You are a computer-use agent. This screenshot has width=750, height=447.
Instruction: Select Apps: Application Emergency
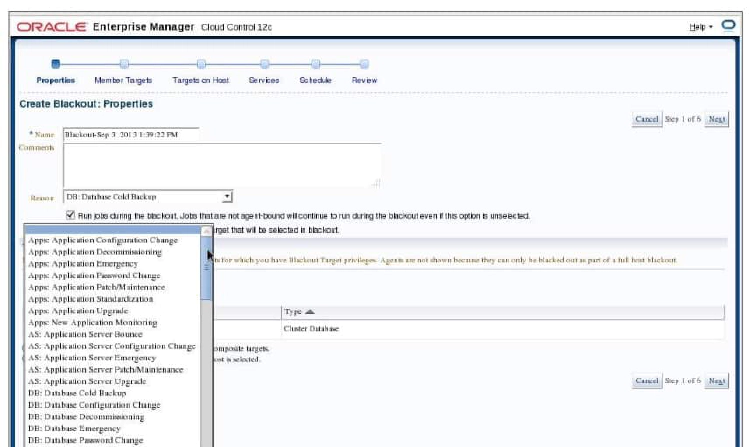pos(83,263)
